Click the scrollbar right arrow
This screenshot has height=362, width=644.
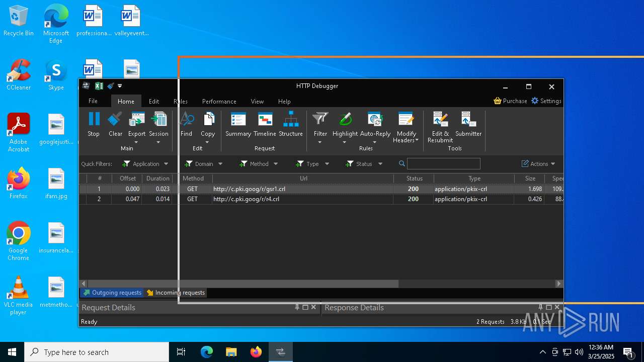pyautogui.click(x=558, y=284)
